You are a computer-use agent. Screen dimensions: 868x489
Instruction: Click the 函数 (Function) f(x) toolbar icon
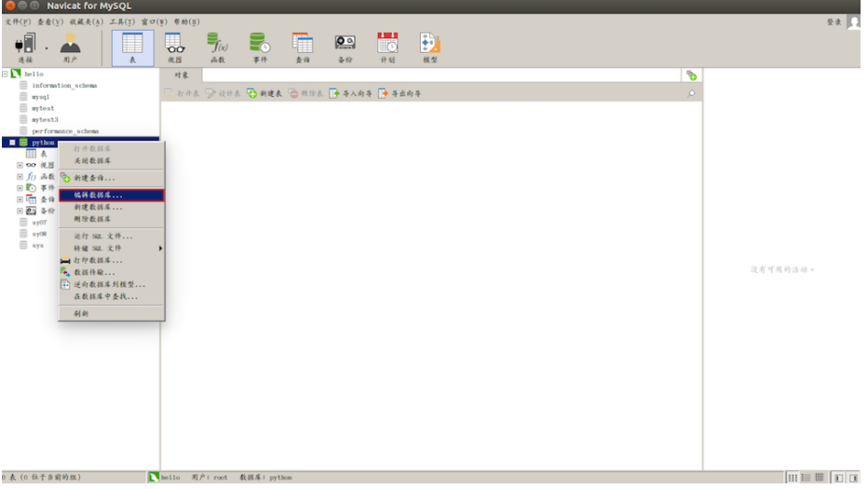point(218,48)
